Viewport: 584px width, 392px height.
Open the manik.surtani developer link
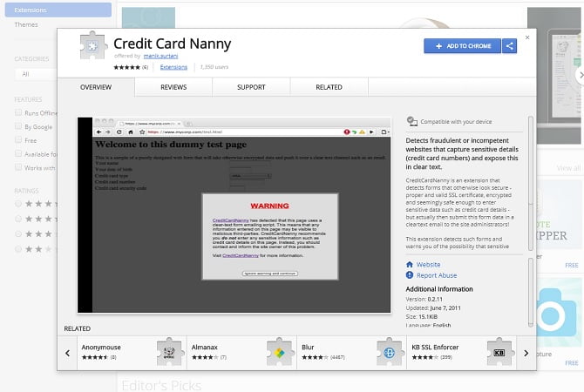[160, 56]
